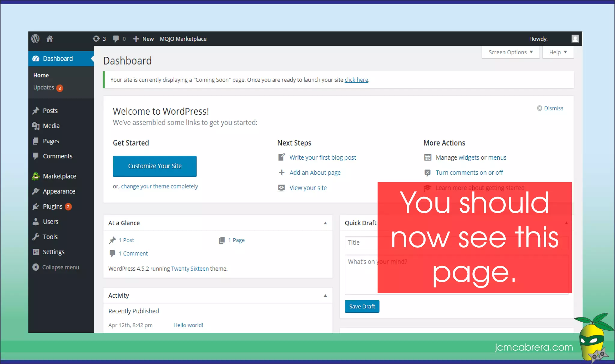This screenshot has width=615, height=364.
Task: Open the Dashboard menu item
Action: coord(61,59)
